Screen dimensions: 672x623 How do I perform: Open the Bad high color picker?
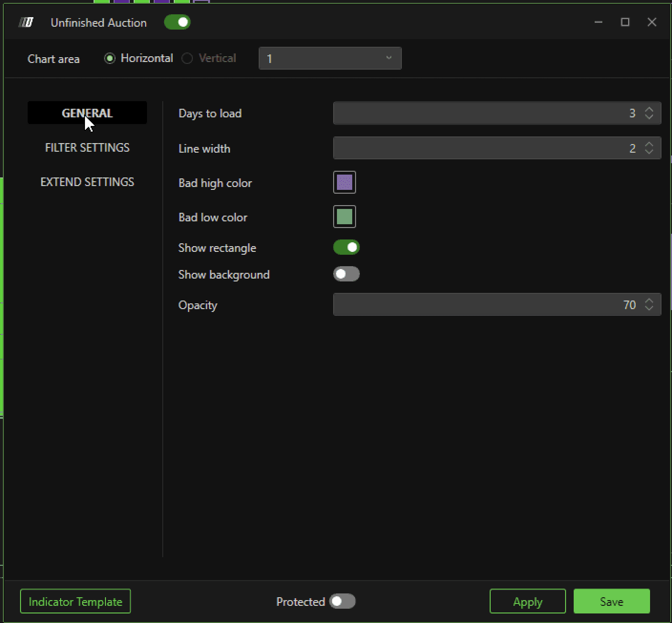[345, 182]
